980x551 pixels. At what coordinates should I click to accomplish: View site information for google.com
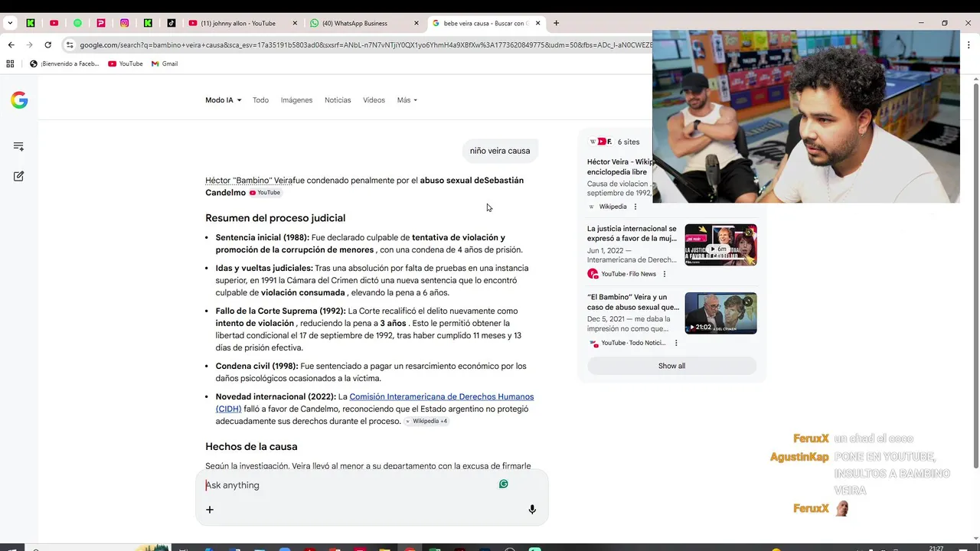(69, 45)
